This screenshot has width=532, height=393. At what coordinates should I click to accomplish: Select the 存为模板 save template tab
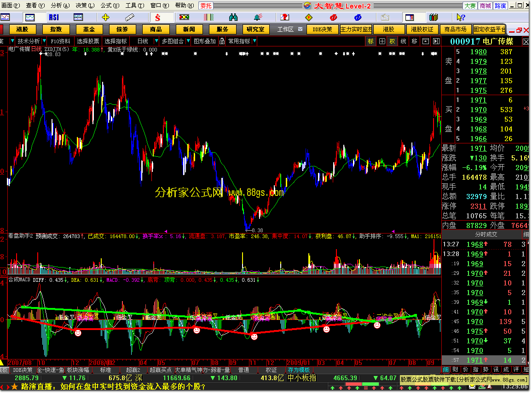click(299, 370)
